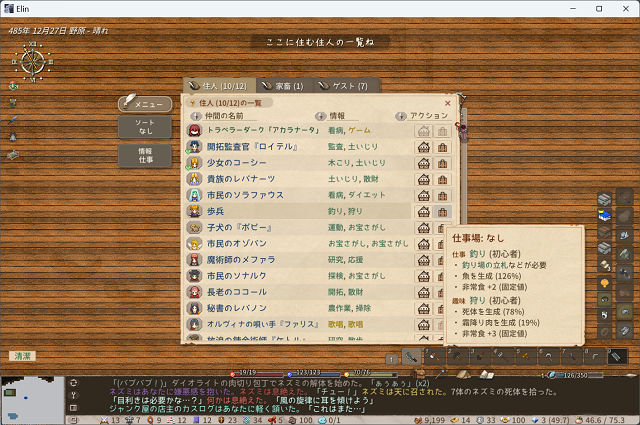The width and height of the screenshot is (640, 425).
Task: Click the house icon for 子犬の『ポピー』
Action: pyautogui.click(x=424, y=228)
